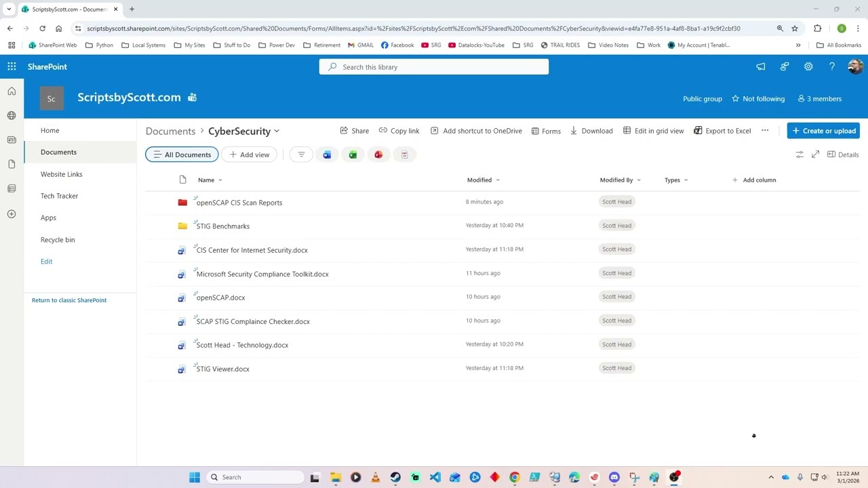868x488 pixels.
Task: Click the teams icon beside site title
Action: pyautogui.click(x=193, y=98)
